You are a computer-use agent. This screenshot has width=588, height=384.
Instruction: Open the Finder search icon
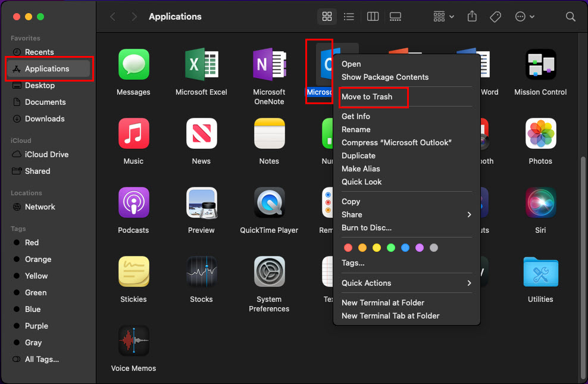click(x=570, y=17)
